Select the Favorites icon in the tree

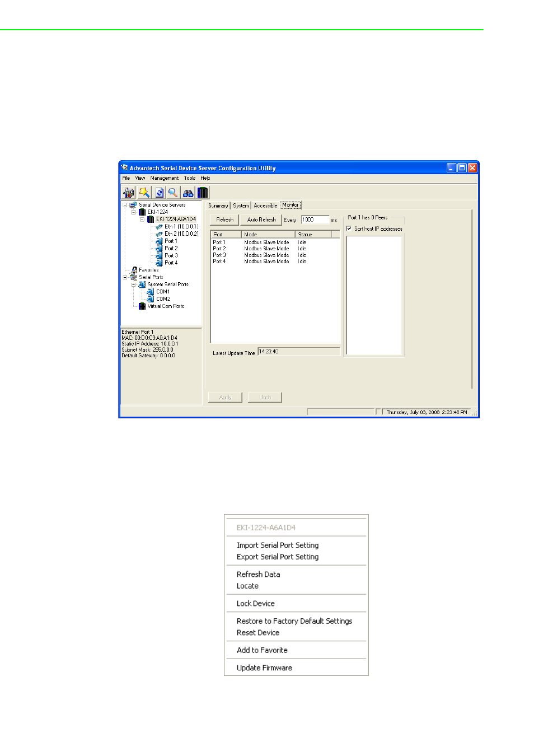(134, 270)
